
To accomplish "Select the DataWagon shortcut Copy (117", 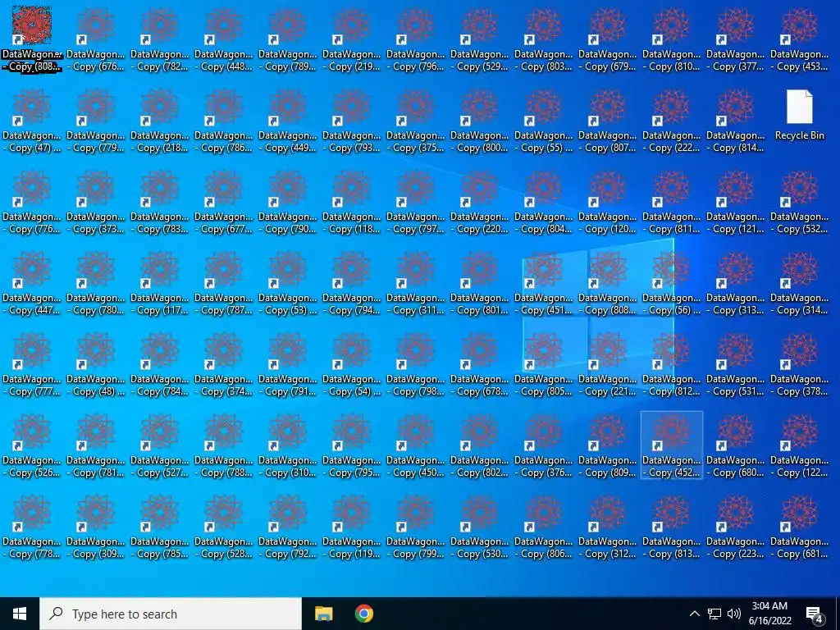I will click(x=160, y=284).
